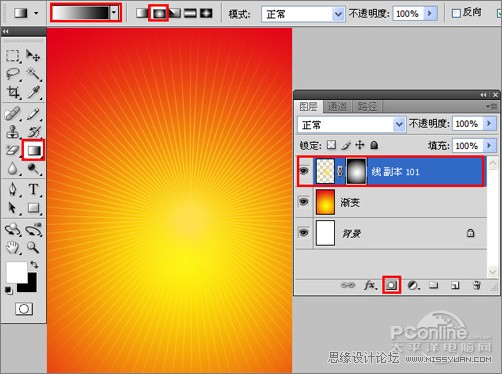The image size is (502, 374).
Task: Select the Healing Brush tool
Action: 13,114
